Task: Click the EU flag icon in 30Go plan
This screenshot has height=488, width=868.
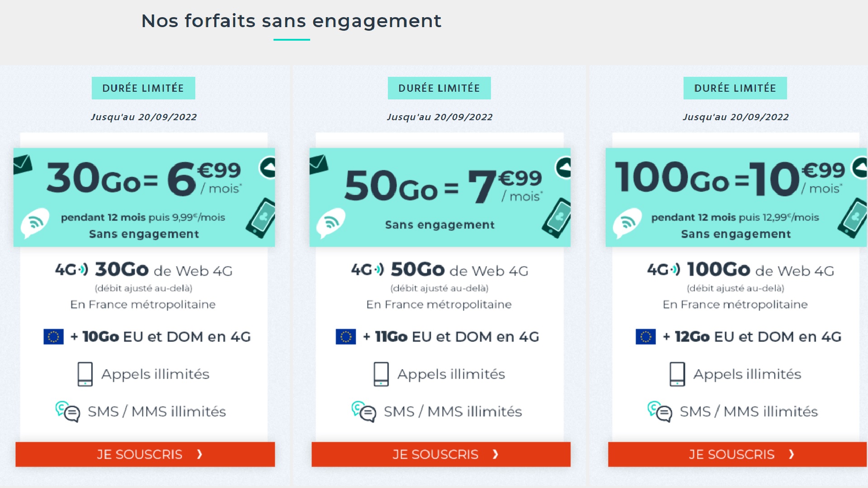Action: point(53,337)
